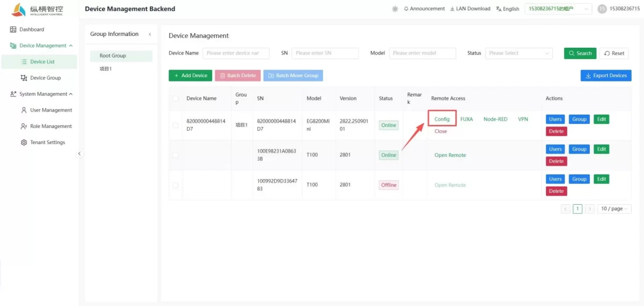Screen dimensions: 644x306
Task: Open LAN Download link
Action: [x=470, y=9]
